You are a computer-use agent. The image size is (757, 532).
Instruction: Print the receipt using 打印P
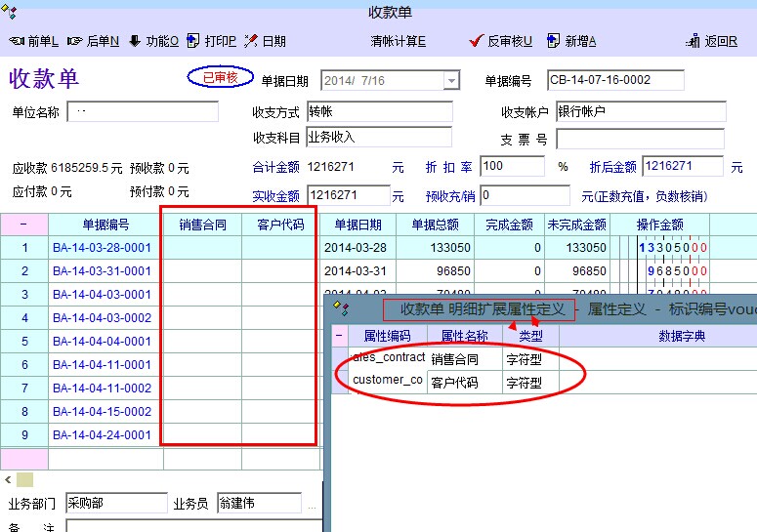point(211,41)
